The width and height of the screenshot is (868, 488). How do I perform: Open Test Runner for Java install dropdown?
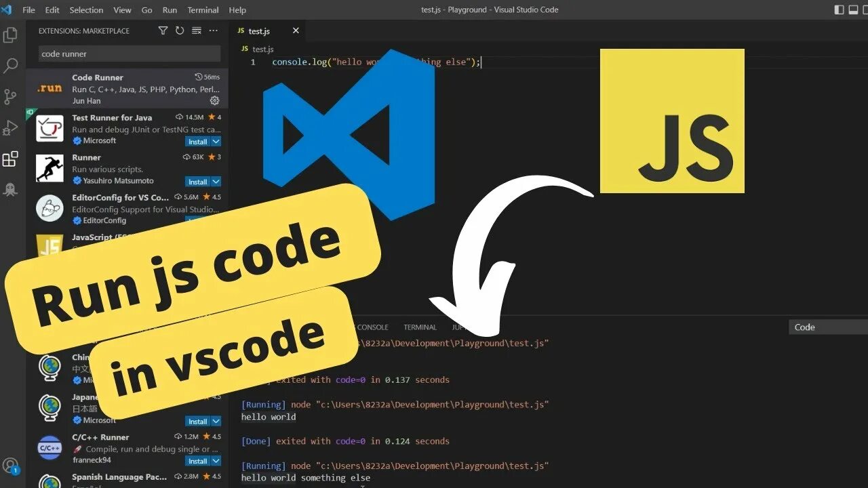216,142
